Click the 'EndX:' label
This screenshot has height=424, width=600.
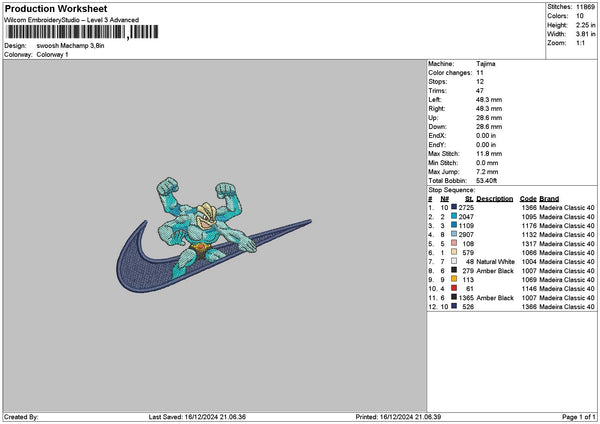point(437,136)
